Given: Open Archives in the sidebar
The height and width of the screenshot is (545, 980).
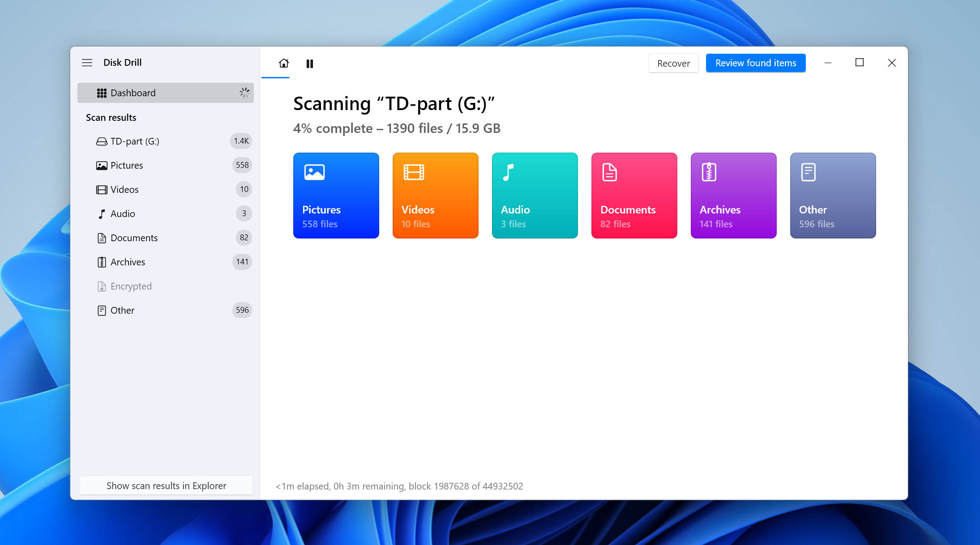Looking at the screenshot, I should click(x=166, y=262).
